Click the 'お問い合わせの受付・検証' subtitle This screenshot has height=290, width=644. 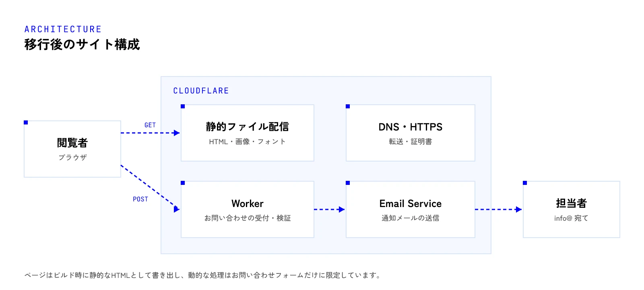tap(248, 218)
